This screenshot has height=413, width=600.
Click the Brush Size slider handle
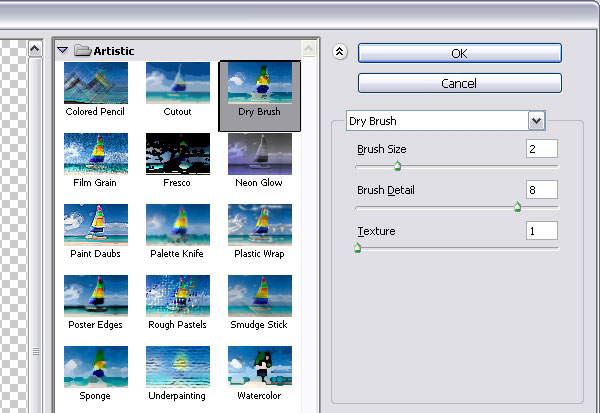(x=397, y=167)
